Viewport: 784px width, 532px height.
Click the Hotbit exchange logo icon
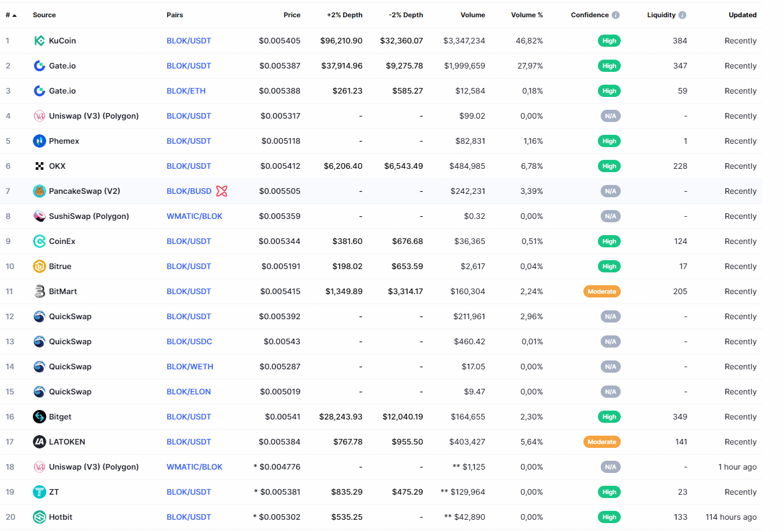pyautogui.click(x=39, y=517)
